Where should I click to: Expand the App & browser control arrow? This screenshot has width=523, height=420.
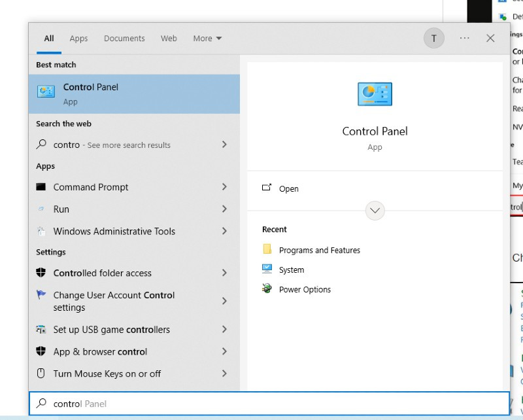[x=224, y=351]
